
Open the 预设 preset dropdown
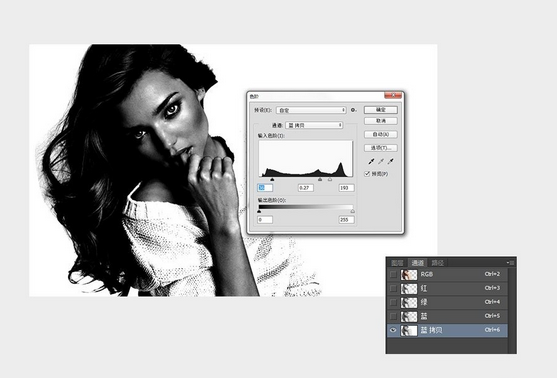pos(311,110)
